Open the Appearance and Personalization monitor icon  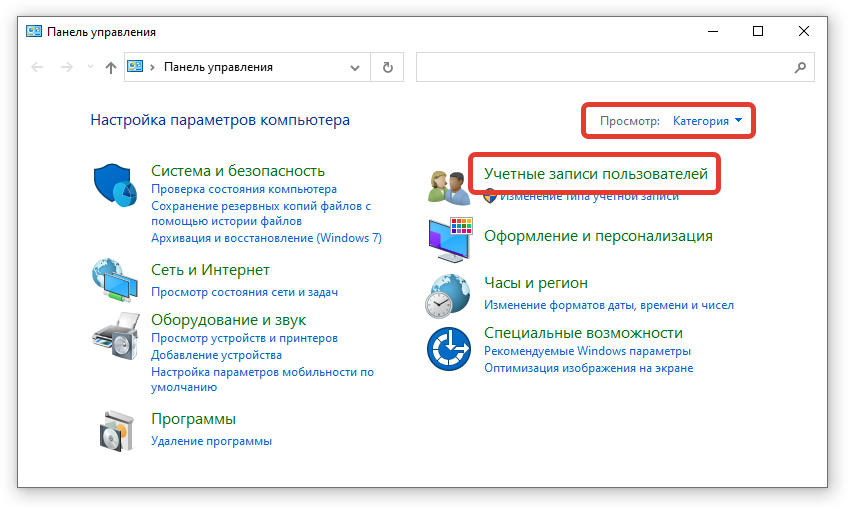pos(448,238)
